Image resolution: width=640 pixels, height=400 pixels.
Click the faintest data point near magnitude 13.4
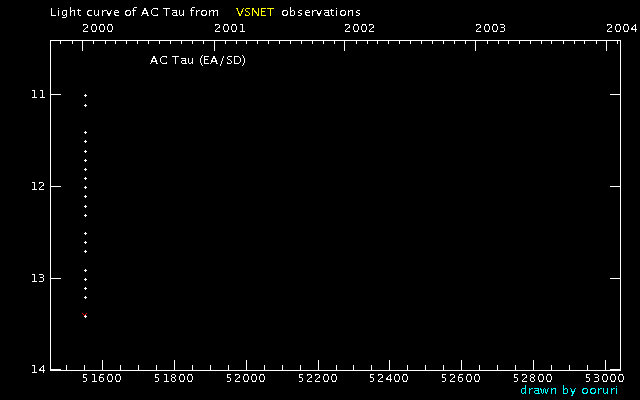85,316
